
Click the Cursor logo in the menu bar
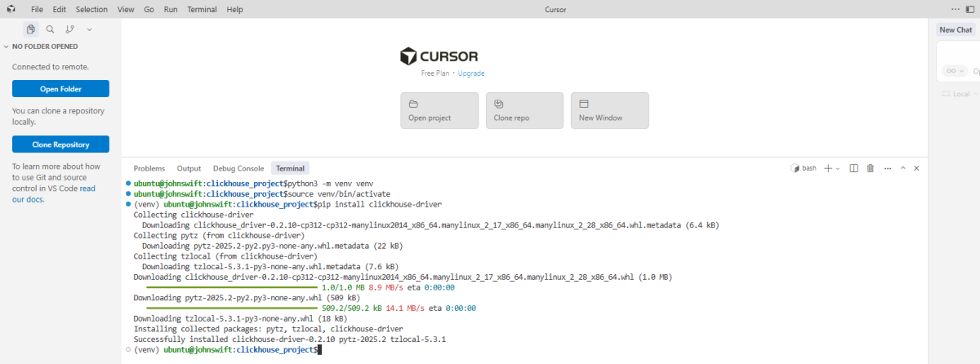(10, 9)
